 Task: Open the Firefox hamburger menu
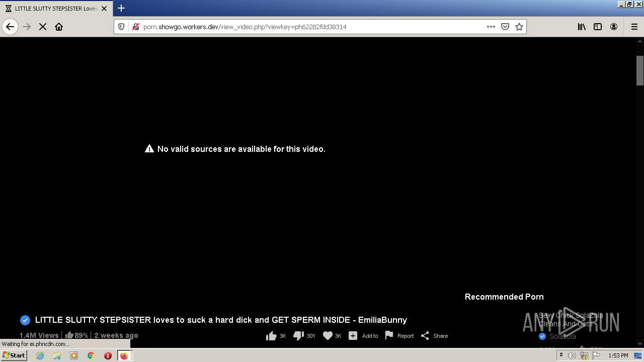[634, 27]
